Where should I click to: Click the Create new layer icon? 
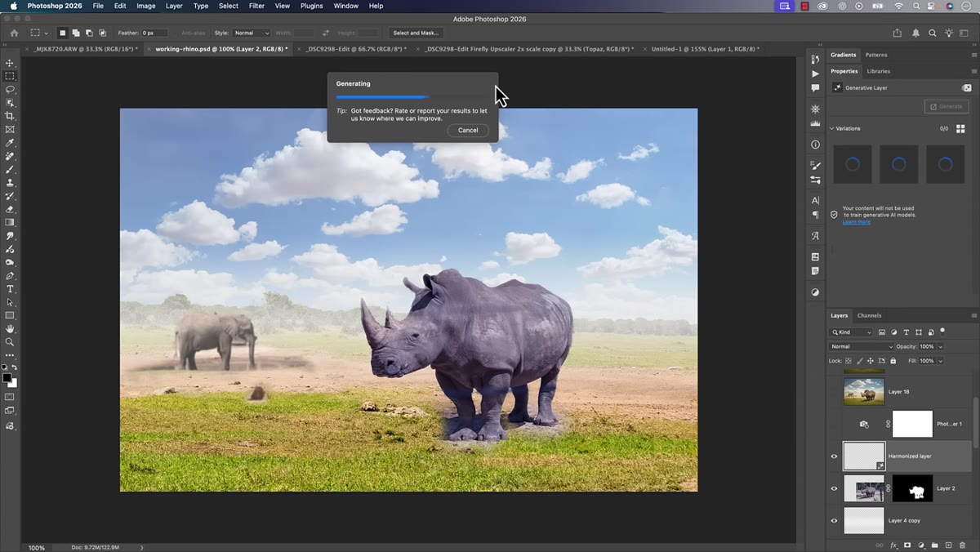coord(948,545)
